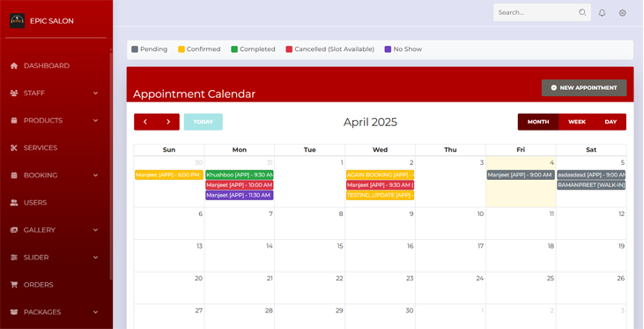This screenshot has height=329, width=644.
Task: Expand the Slider submenu chevron
Action: click(x=95, y=258)
